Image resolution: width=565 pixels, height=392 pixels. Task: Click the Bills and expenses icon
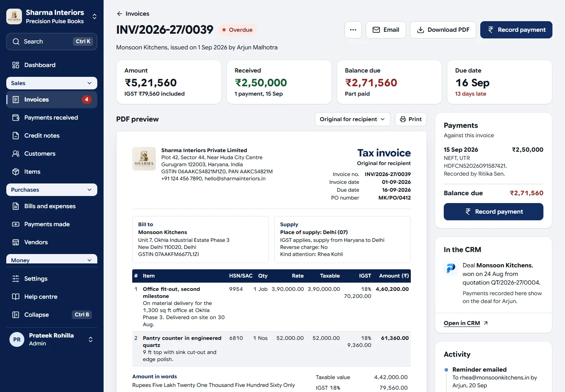coord(16,206)
